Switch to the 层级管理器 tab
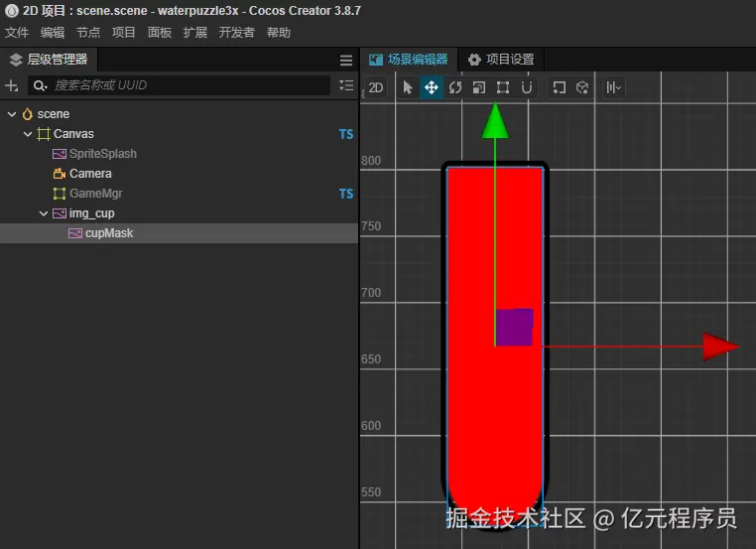 (49, 60)
